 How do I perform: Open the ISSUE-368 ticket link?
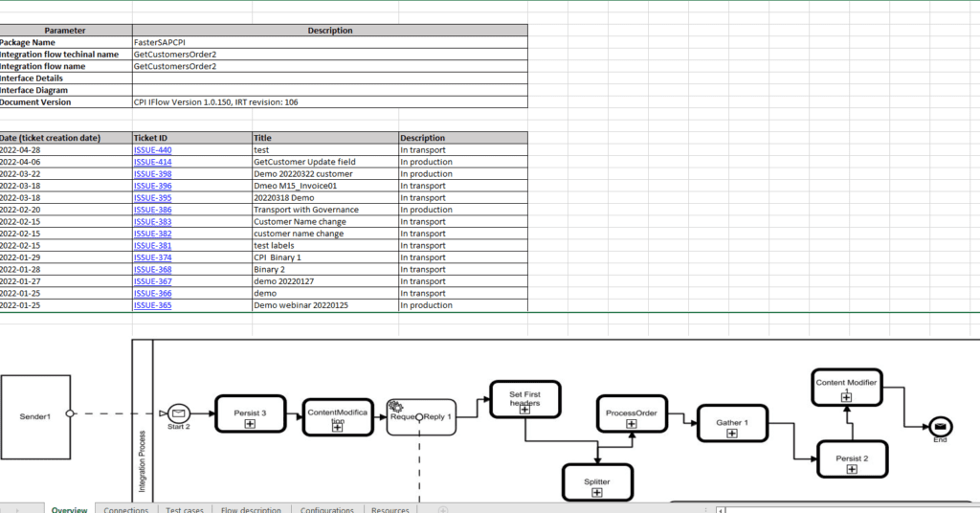point(152,269)
